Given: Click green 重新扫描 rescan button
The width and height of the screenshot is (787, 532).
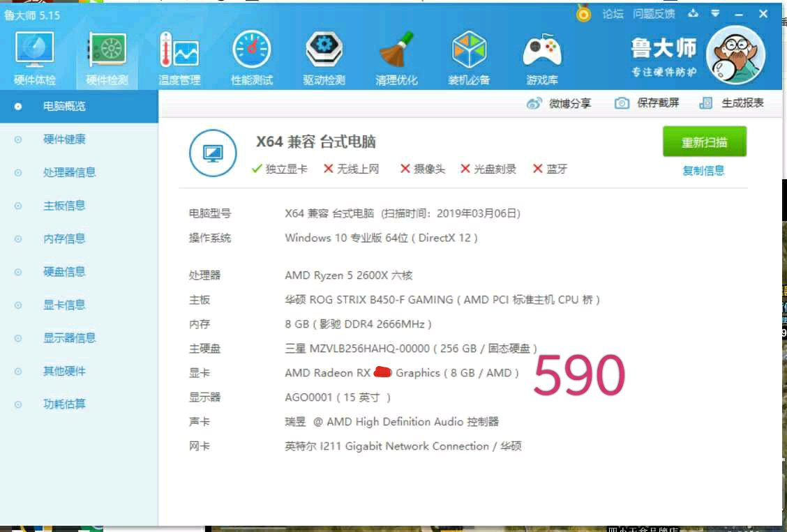Looking at the screenshot, I should 704,142.
